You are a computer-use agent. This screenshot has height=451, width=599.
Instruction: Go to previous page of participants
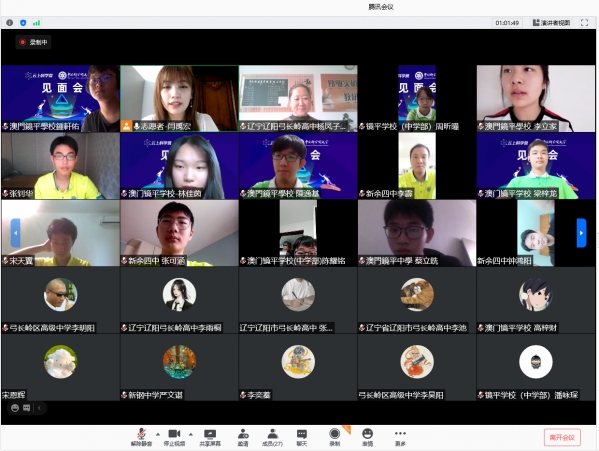[16, 233]
